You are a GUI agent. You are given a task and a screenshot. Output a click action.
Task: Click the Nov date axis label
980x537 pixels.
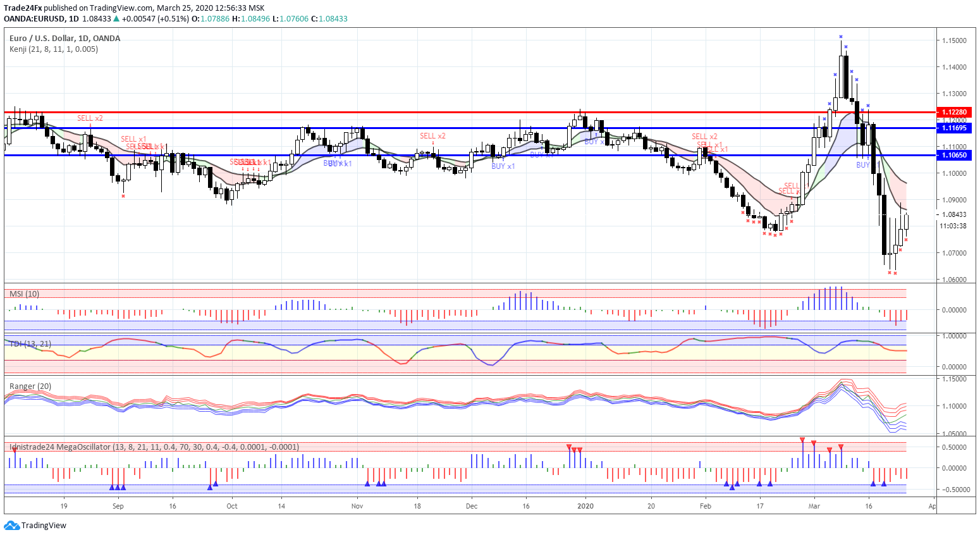(x=357, y=506)
